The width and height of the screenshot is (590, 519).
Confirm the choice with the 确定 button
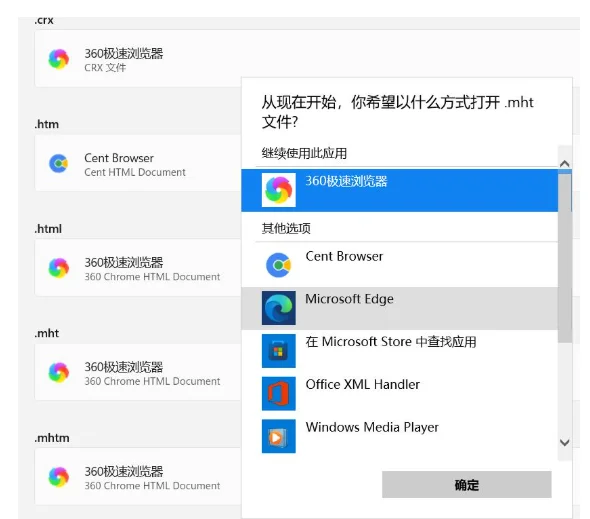point(467,484)
